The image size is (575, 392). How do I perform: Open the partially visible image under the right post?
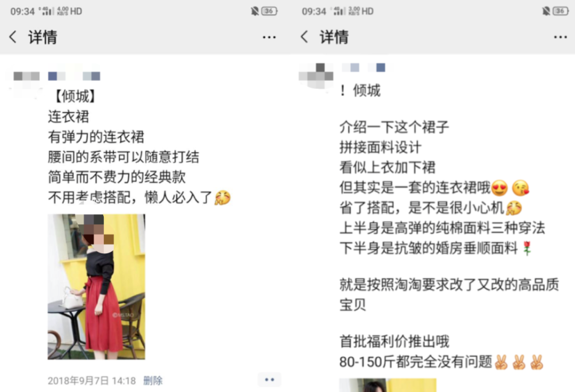(388, 385)
